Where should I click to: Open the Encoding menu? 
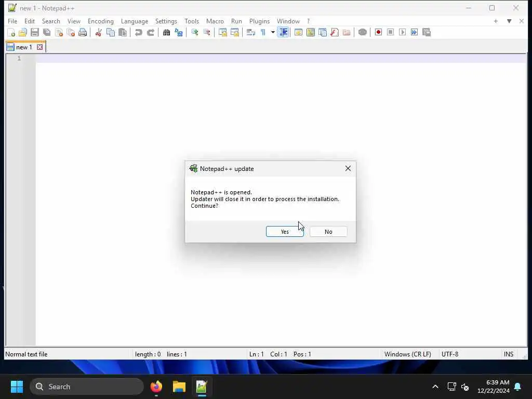click(x=101, y=21)
